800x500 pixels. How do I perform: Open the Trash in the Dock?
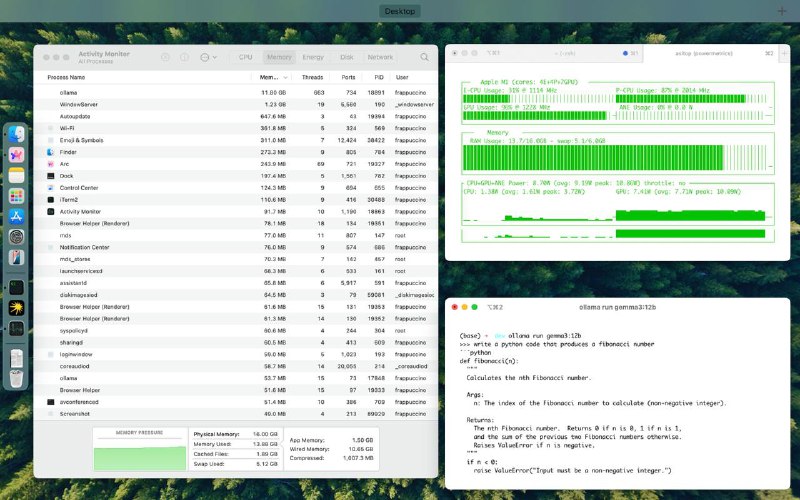(16, 379)
